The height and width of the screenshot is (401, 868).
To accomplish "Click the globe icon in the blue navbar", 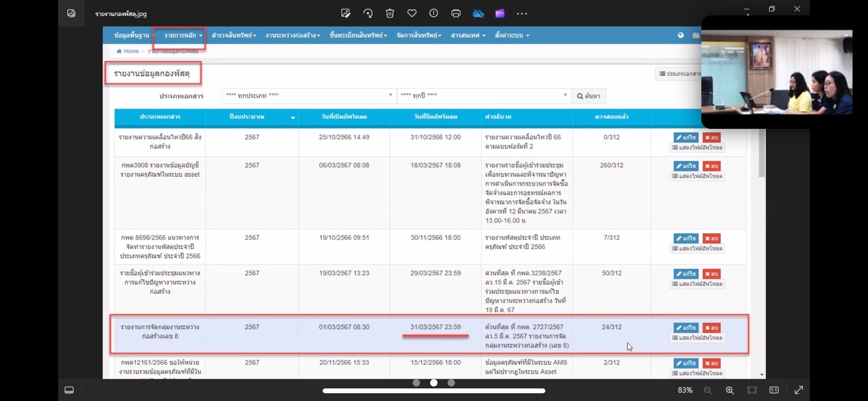I will pyautogui.click(x=681, y=35).
